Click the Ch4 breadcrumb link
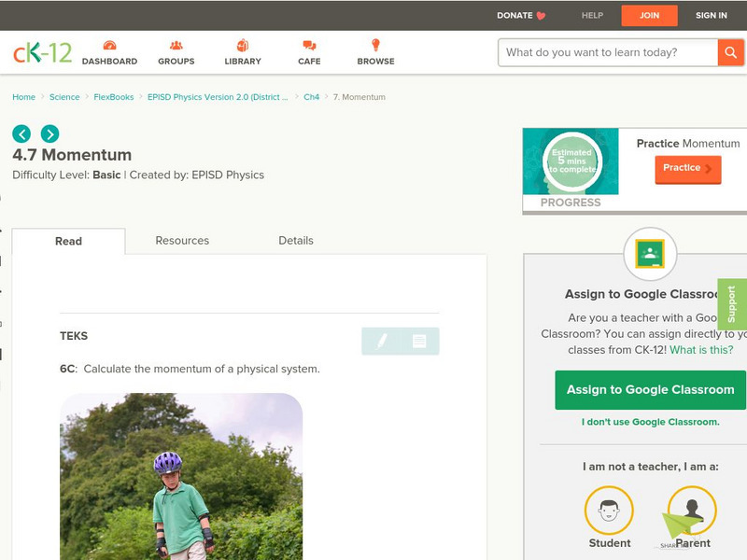 (x=312, y=97)
